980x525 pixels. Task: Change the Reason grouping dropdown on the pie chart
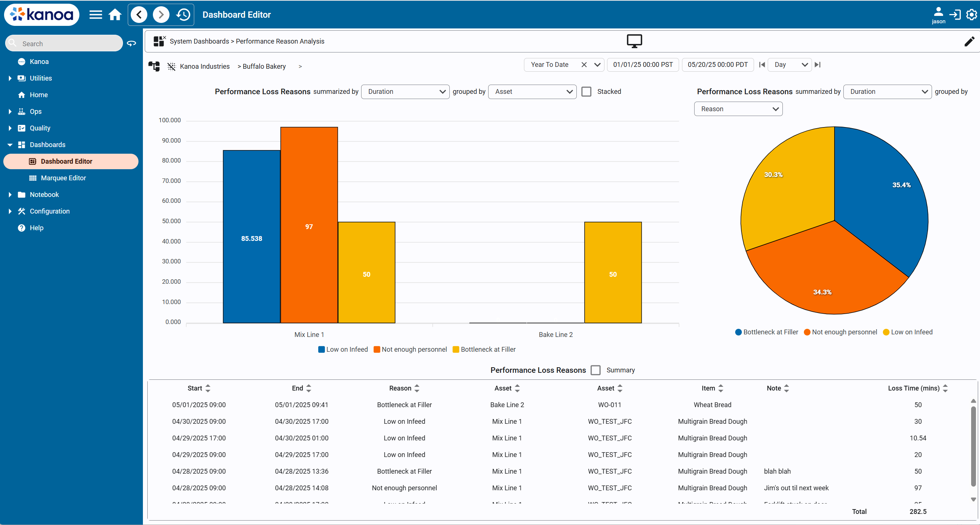(x=738, y=109)
